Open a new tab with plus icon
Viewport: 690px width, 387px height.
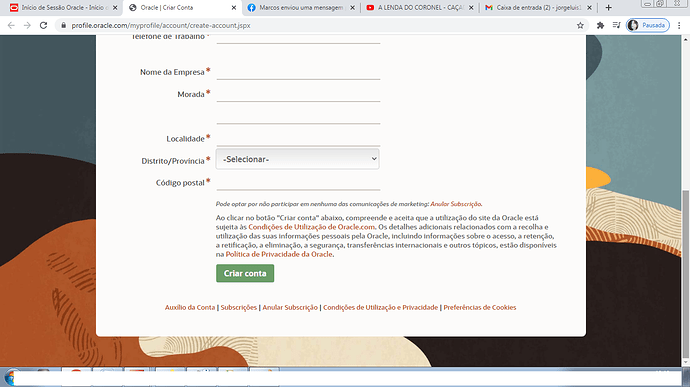[609, 7]
